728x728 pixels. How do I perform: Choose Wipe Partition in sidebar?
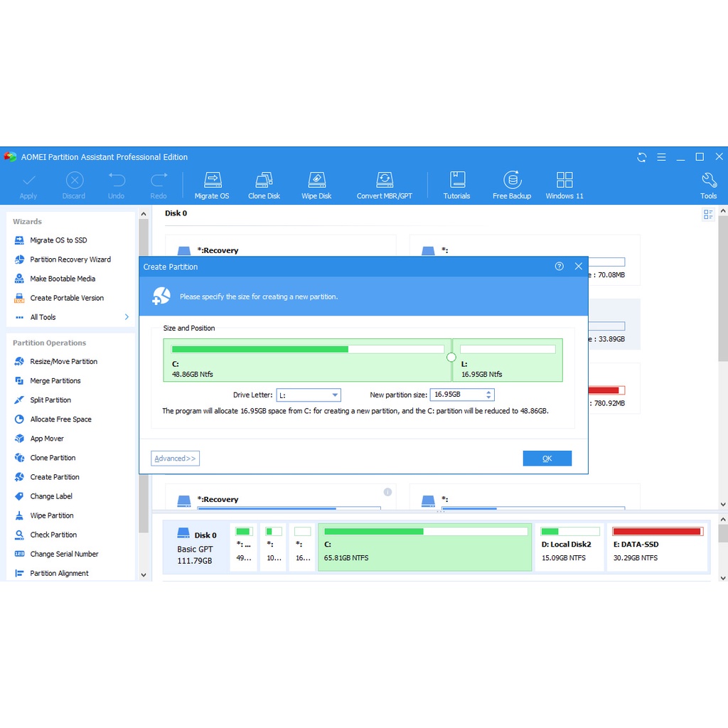51,515
